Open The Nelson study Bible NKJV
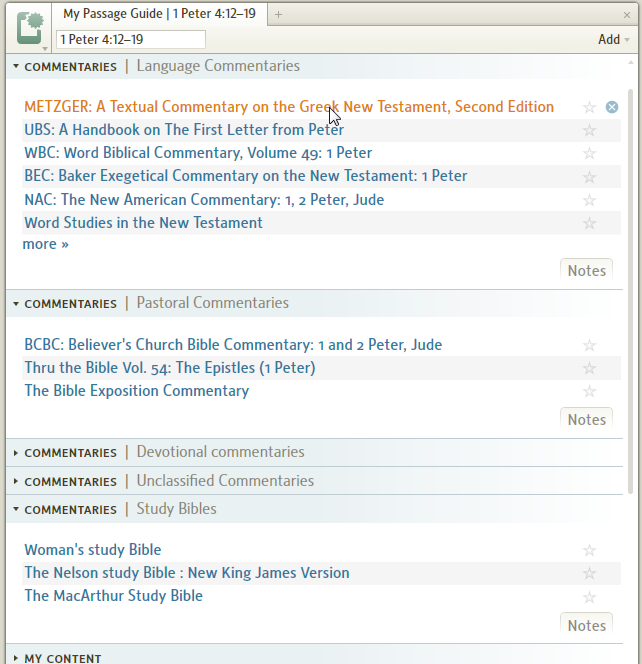This screenshot has height=664, width=642. [187, 573]
